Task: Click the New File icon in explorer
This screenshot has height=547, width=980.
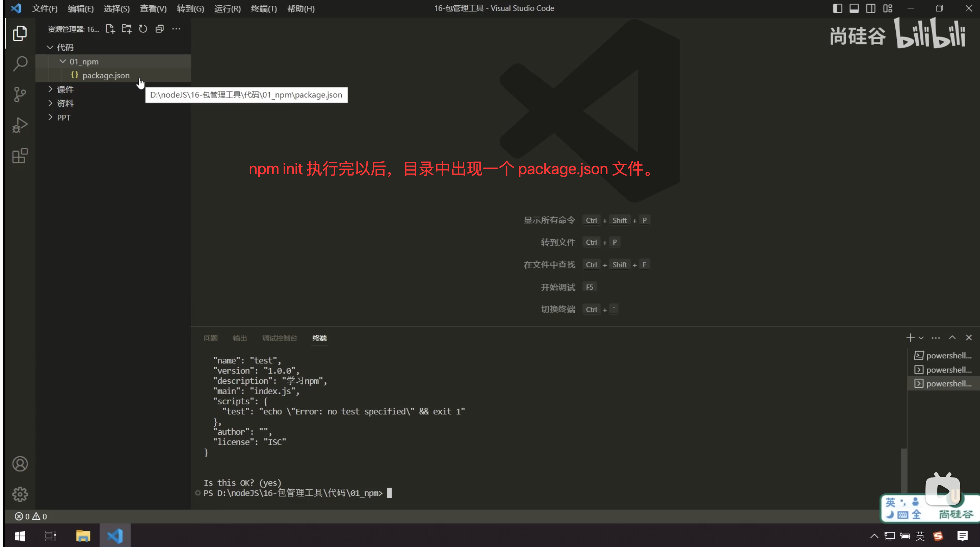Action: [x=110, y=29]
